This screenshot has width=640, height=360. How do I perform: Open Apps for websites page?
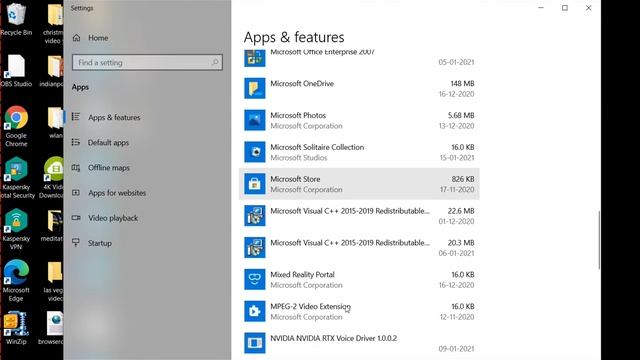117,193
